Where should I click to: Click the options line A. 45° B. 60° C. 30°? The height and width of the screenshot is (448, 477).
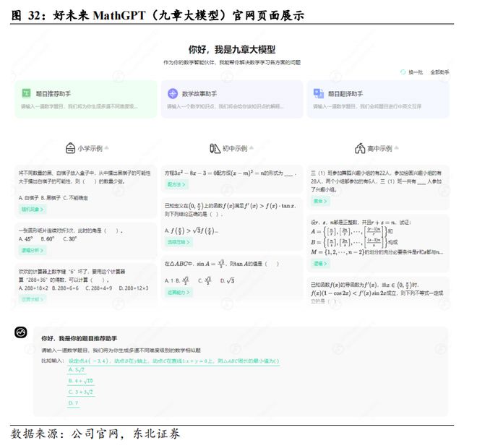pyautogui.click(x=48, y=239)
